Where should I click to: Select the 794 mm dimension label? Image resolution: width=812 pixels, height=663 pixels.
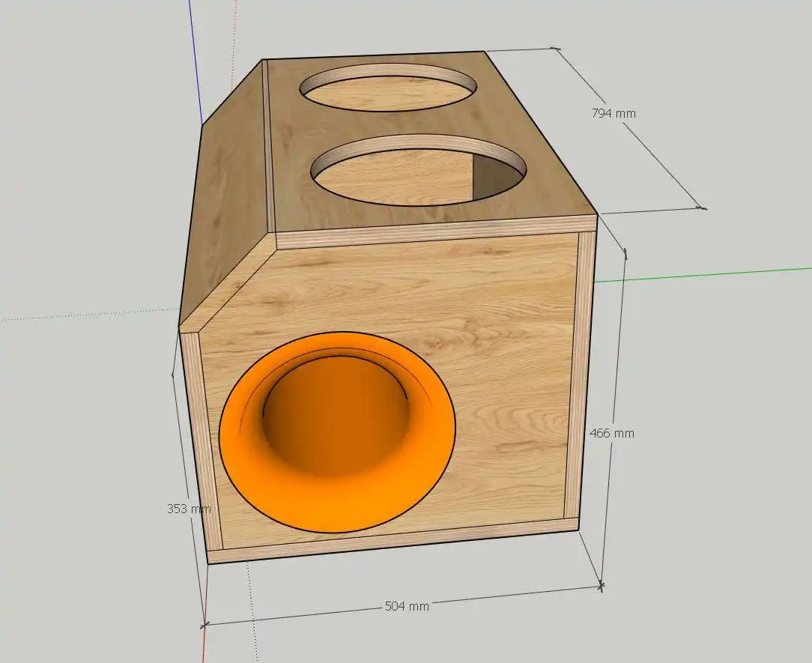(613, 113)
